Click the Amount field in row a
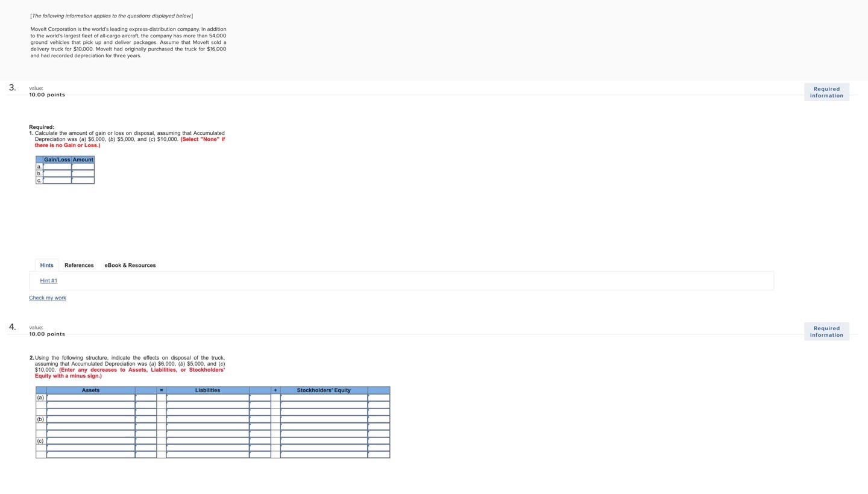 83,167
